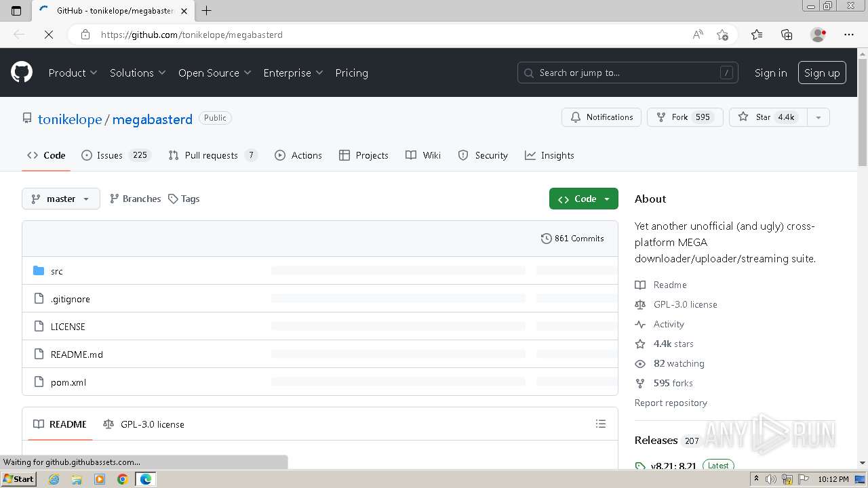Screen dimensions: 868x488
Task: Open the README outline icon
Action: point(600,424)
